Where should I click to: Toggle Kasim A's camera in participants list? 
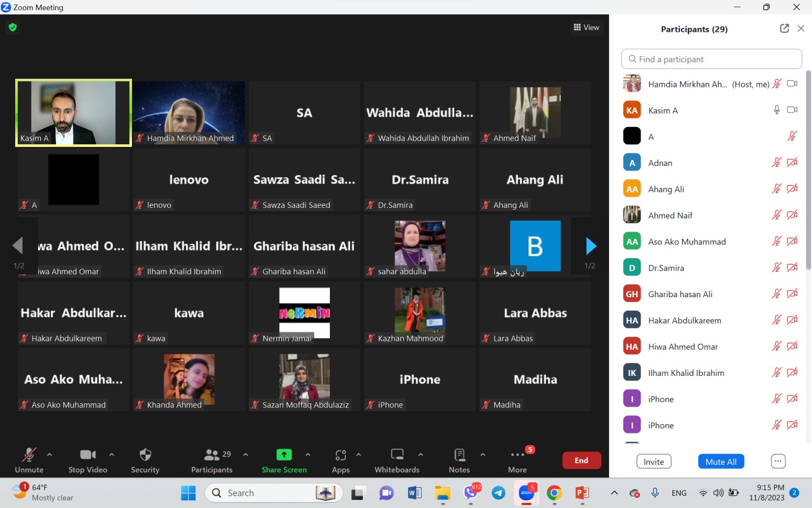[792, 110]
